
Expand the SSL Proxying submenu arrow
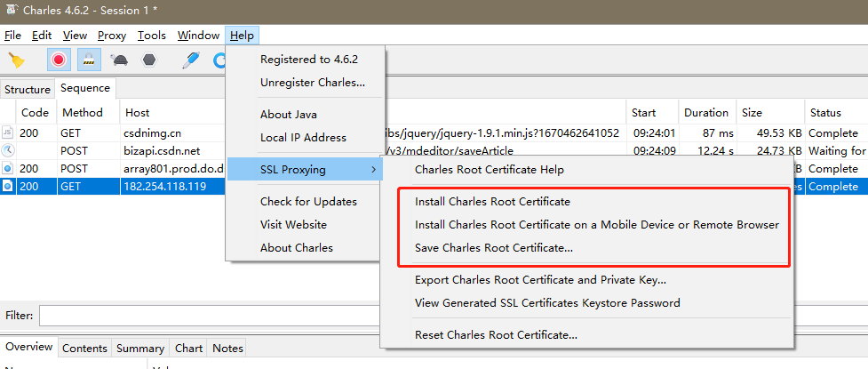pyautogui.click(x=374, y=170)
